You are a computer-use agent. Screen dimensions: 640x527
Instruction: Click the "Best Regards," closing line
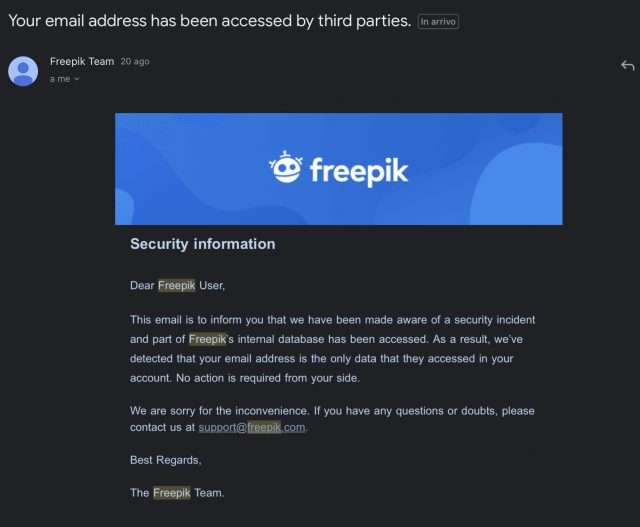pyautogui.click(x=166, y=460)
